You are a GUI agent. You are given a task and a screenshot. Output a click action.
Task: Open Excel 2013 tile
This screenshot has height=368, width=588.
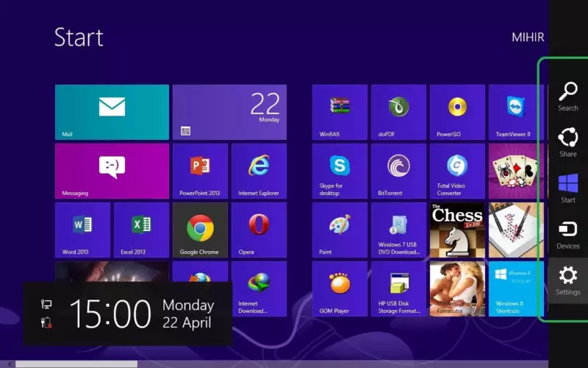point(141,230)
